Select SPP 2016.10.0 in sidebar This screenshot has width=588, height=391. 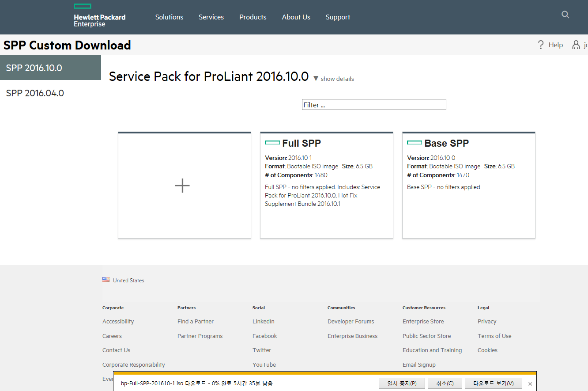(x=50, y=68)
